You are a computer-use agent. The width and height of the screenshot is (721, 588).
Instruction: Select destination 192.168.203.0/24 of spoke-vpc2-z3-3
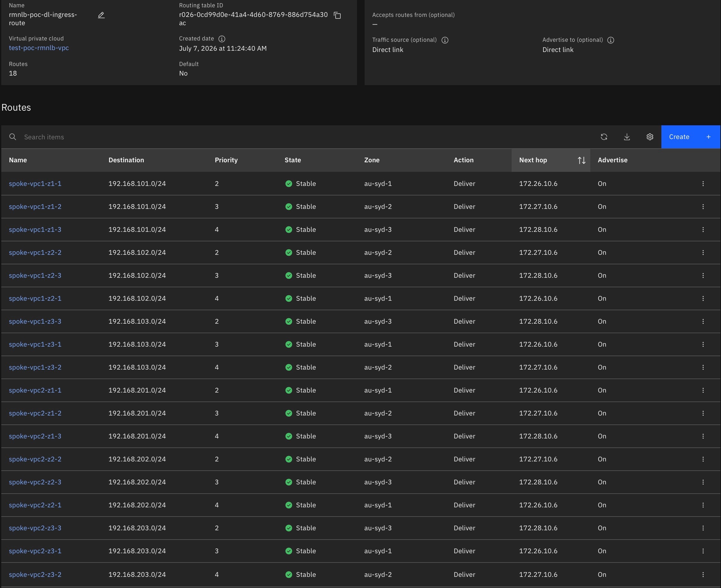137,528
